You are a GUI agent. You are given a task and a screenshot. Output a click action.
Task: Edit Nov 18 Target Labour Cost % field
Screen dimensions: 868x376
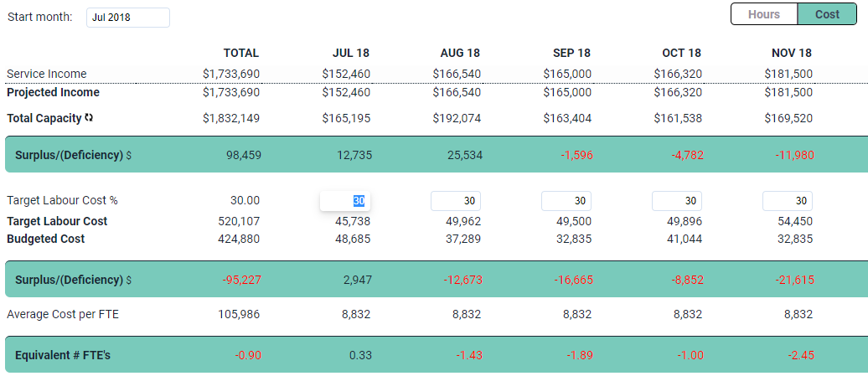pos(788,201)
